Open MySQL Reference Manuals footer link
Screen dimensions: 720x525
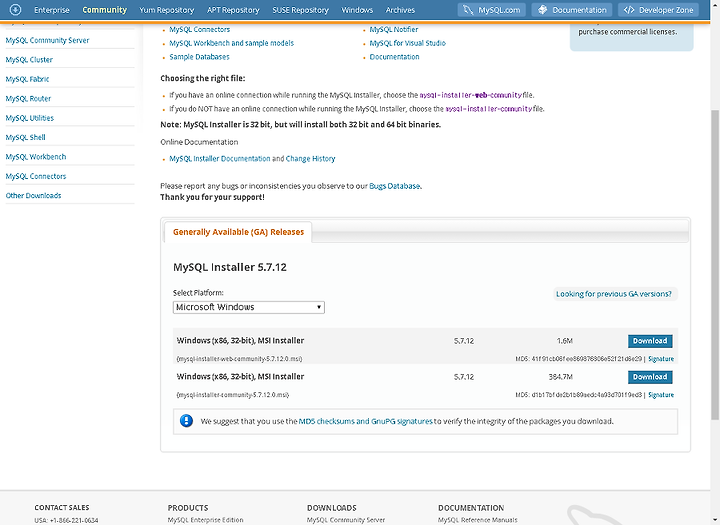coord(478,520)
